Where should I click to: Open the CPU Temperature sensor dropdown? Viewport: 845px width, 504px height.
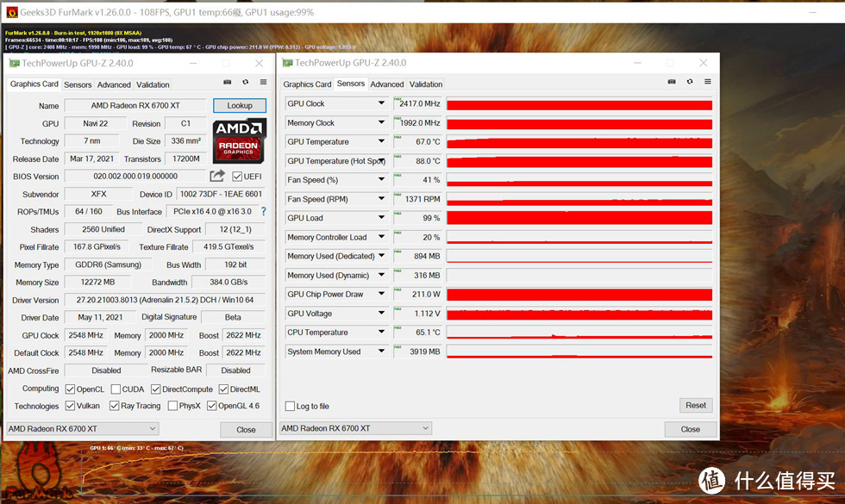[x=381, y=333]
